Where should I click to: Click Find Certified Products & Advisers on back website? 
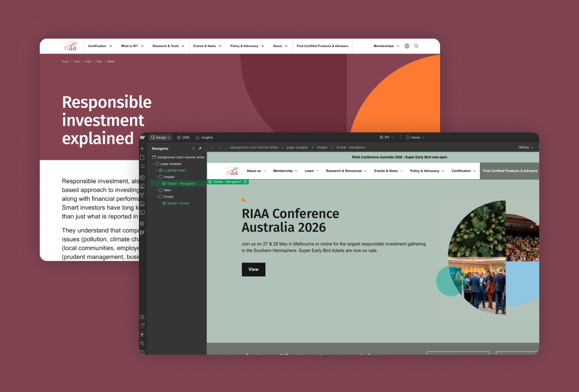[x=322, y=46]
